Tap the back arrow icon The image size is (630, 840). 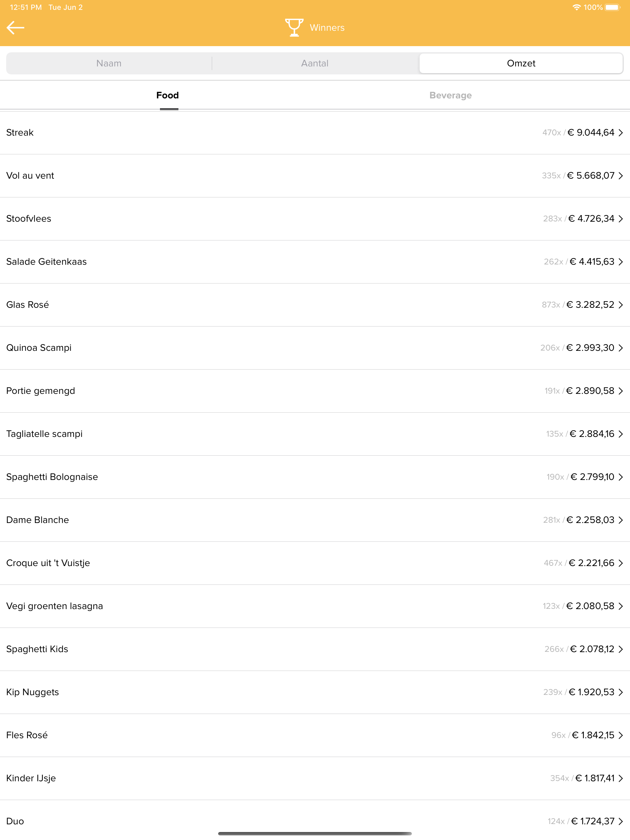(16, 28)
